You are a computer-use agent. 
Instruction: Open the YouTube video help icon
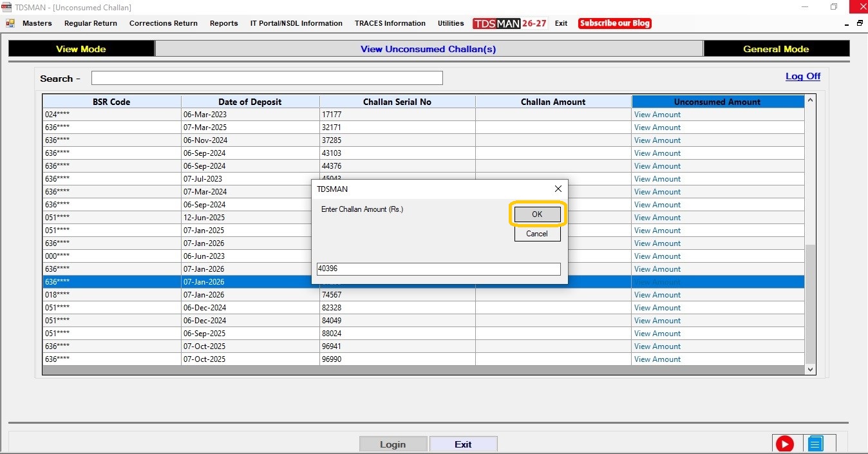(x=784, y=444)
